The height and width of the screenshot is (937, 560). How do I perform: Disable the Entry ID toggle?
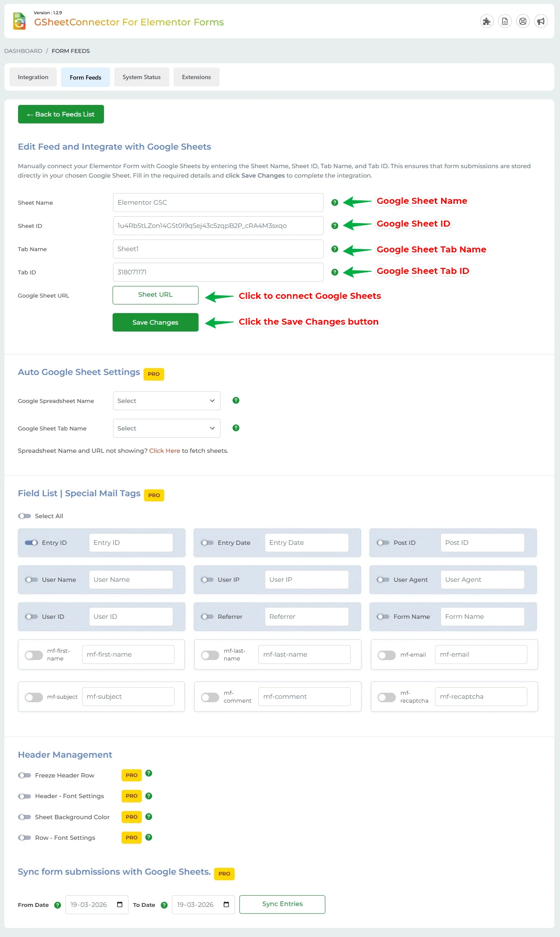(x=31, y=543)
